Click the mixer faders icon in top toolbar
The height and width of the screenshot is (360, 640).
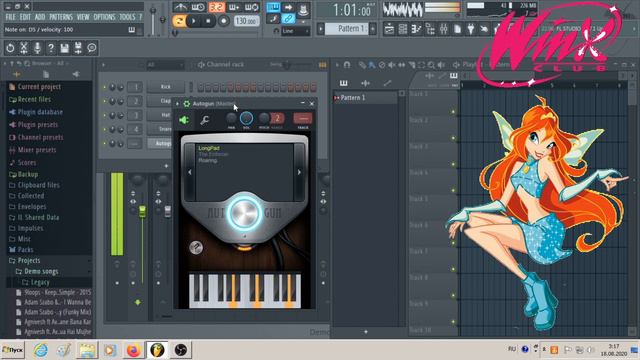pyautogui.click(x=444, y=29)
